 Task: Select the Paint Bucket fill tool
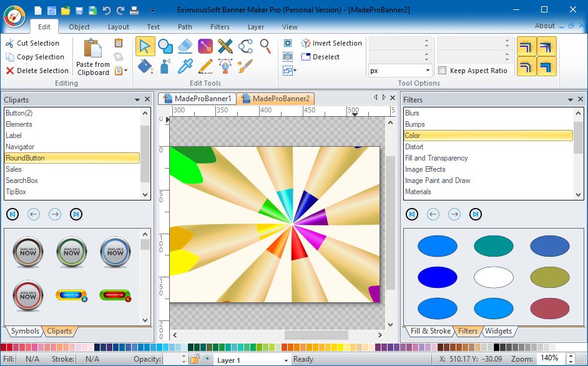(x=145, y=66)
